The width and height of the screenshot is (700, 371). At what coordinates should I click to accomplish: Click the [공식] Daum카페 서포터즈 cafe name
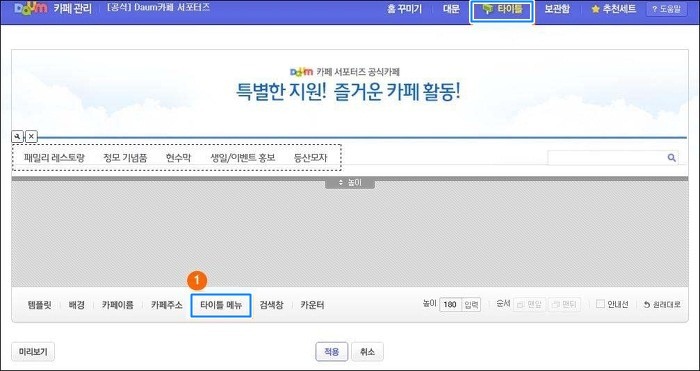[x=158, y=8]
